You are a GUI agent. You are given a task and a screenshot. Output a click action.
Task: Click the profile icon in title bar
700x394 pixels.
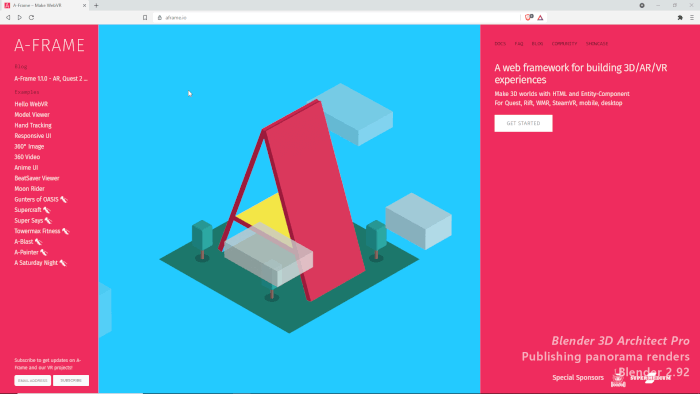[x=642, y=5]
